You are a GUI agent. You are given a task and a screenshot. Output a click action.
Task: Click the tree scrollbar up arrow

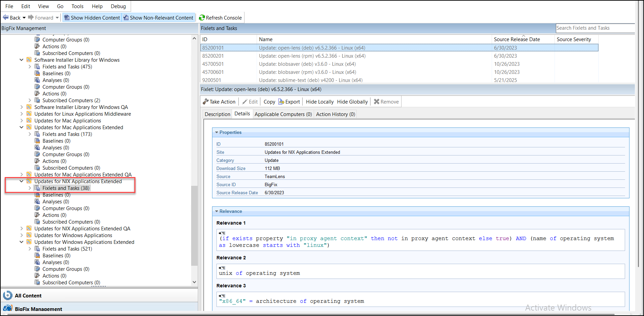pyautogui.click(x=194, y=38)
